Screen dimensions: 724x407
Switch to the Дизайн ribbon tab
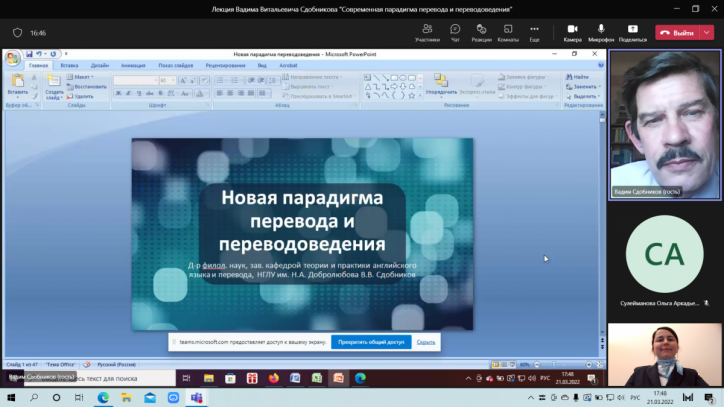pyautogui.click(x=100, y=66)
